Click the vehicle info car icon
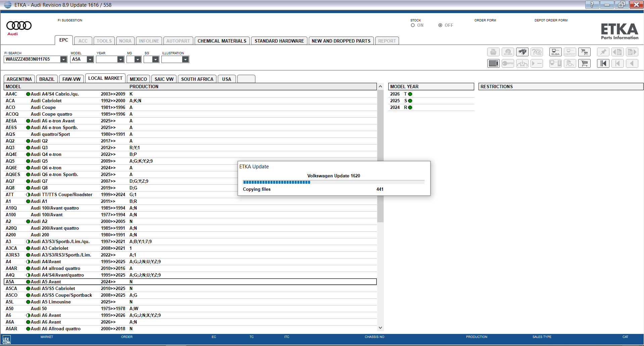Image resolution: width=644 pixels, height=346 pixels. tap(522, 63)
